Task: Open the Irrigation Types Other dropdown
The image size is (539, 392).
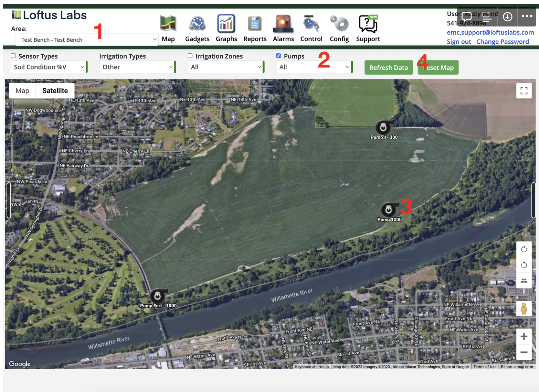Action: pyautogui.click(x=137, y=67)
